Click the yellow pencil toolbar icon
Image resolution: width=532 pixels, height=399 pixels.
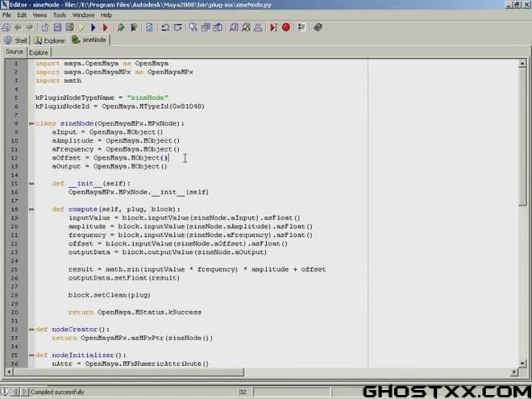tap(81, 27)
